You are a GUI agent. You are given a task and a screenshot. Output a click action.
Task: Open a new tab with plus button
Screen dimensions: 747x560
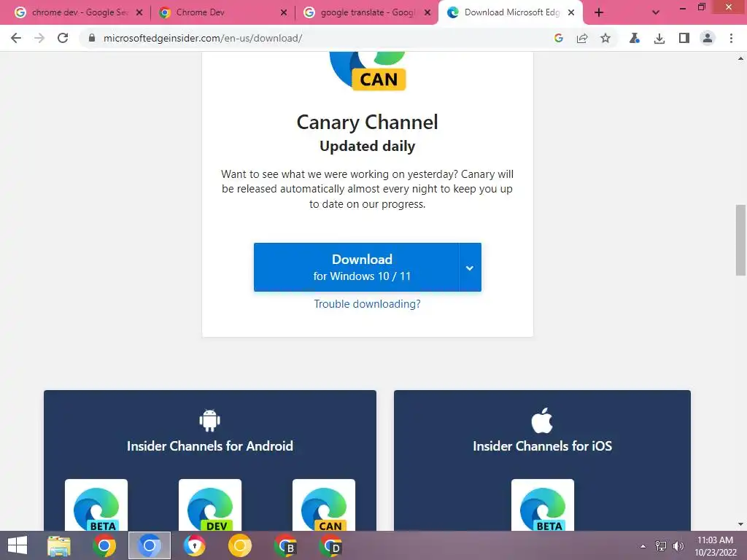point(599,12)
